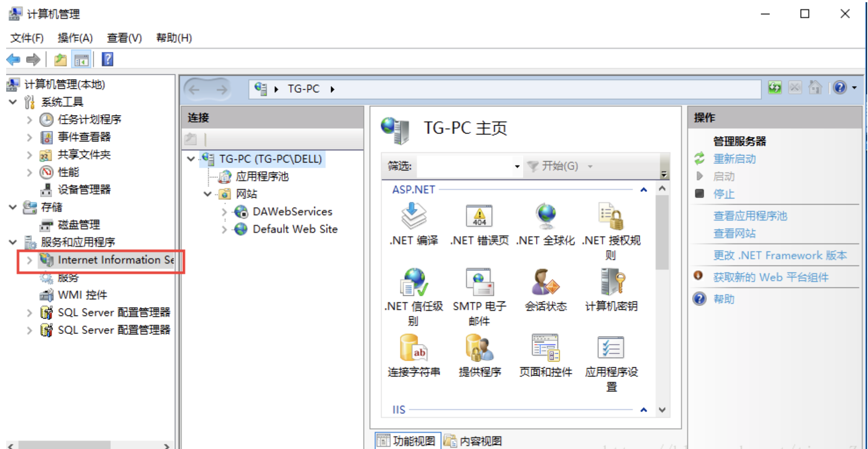This screenshot has height=449, width=868.
Task: Select the Default Web Site tree item
Action: coord(295,229)
